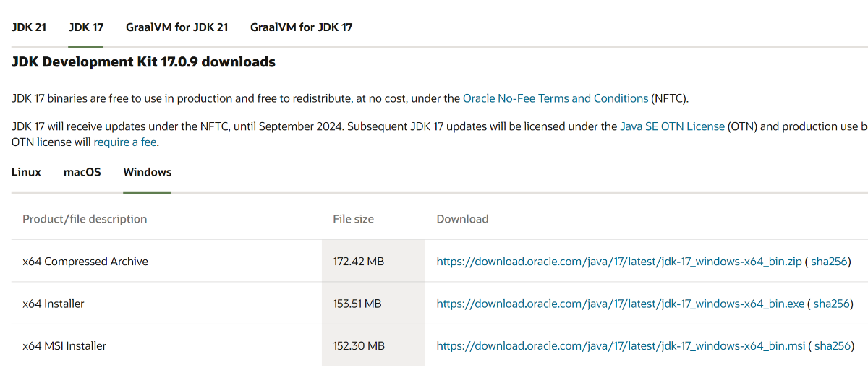
Task: Open sha256 checksum for the zip archive
Action: click(x=828, y=262)
